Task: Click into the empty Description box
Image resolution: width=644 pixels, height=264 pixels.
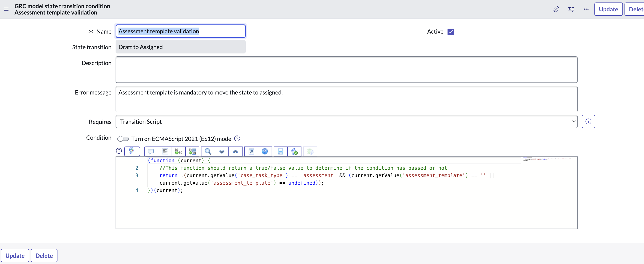Action: click(x=346, y=70)
